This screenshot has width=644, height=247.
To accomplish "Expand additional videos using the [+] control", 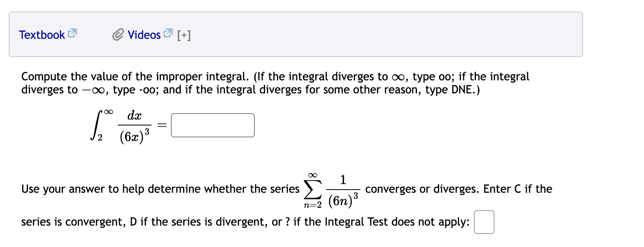I will coord(184,35).
